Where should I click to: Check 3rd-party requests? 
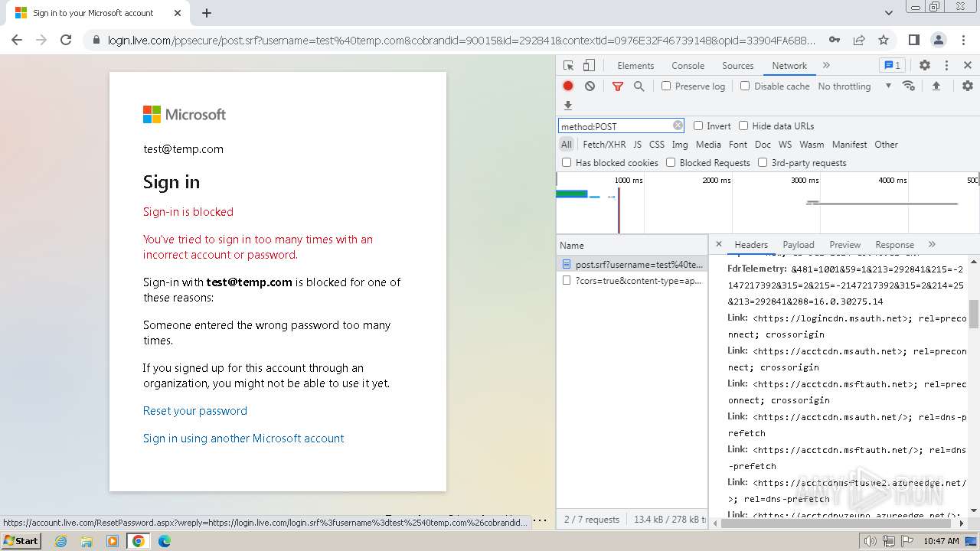(763, 163)
